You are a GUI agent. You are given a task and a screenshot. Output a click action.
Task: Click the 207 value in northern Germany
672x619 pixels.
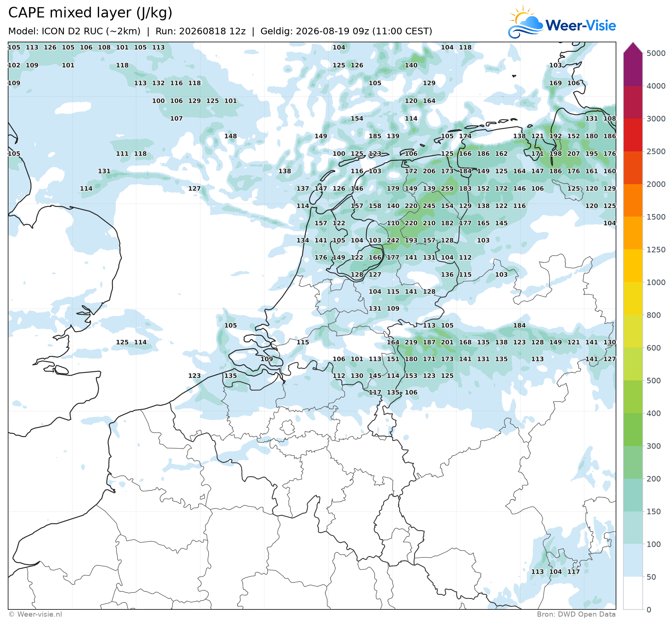click(x=574, y=154)
